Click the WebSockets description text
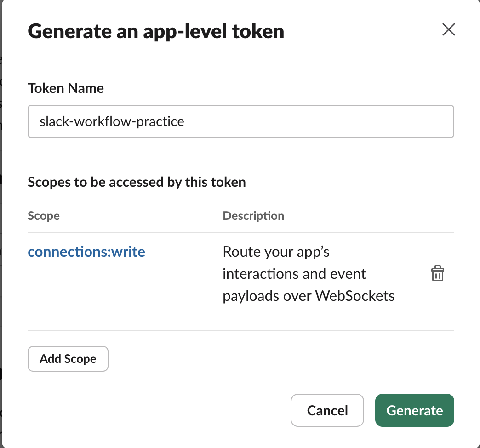The image size is (480, 448). pyautogui.click(x=308, y=273)
